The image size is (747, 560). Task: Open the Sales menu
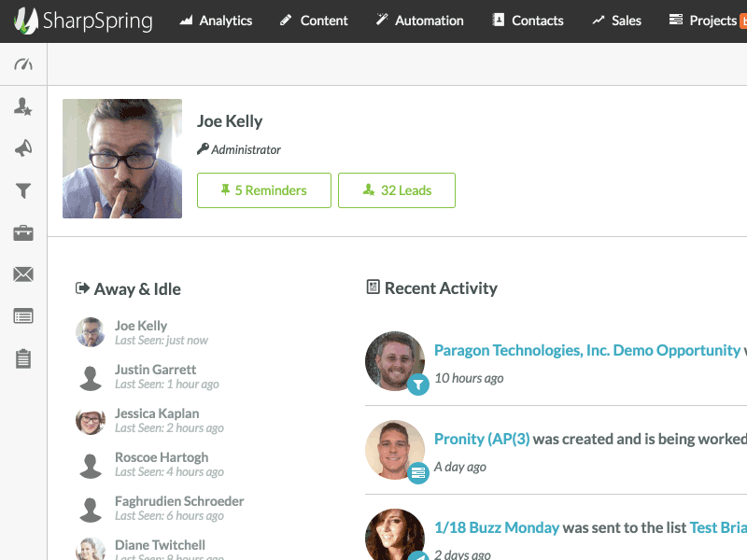(x=616, y=21)
